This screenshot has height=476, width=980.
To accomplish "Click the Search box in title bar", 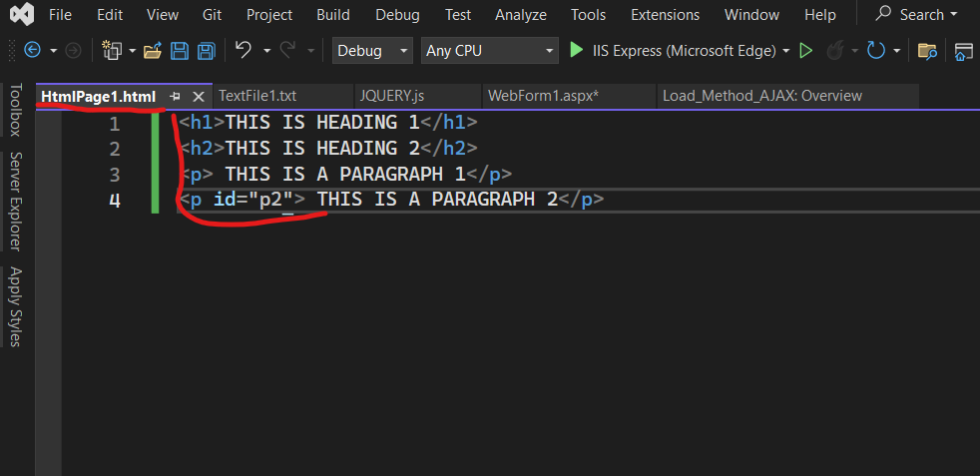I will [x=917, y=14].
